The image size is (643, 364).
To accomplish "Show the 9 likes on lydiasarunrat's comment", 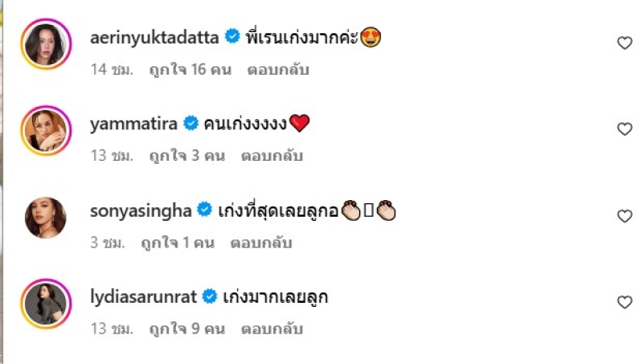I will coord(187,329).
